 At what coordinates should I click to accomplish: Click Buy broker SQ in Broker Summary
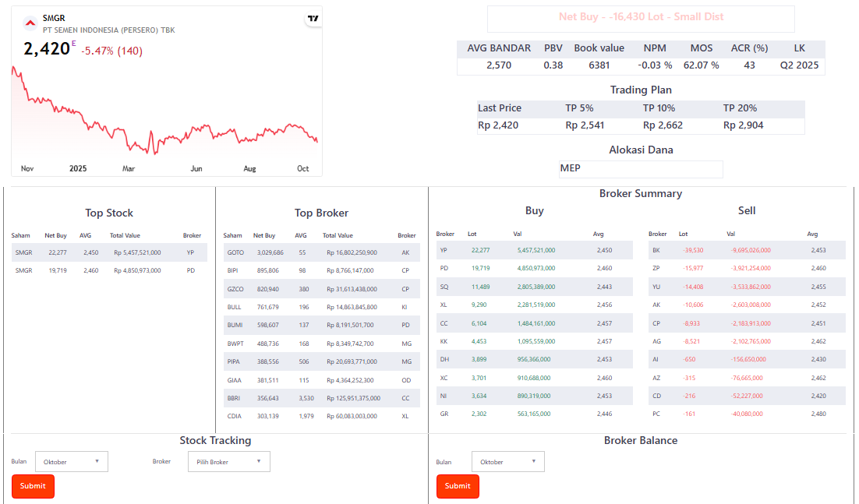pos(534,287)
